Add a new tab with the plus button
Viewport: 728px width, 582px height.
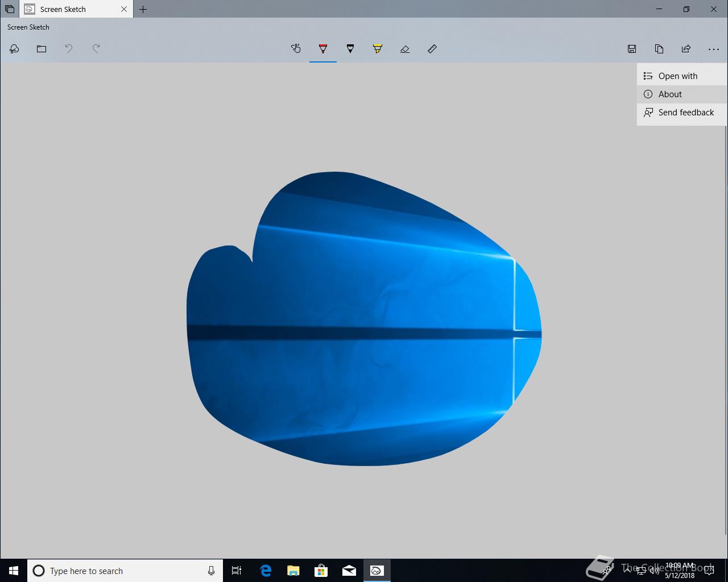click(143, 9)
